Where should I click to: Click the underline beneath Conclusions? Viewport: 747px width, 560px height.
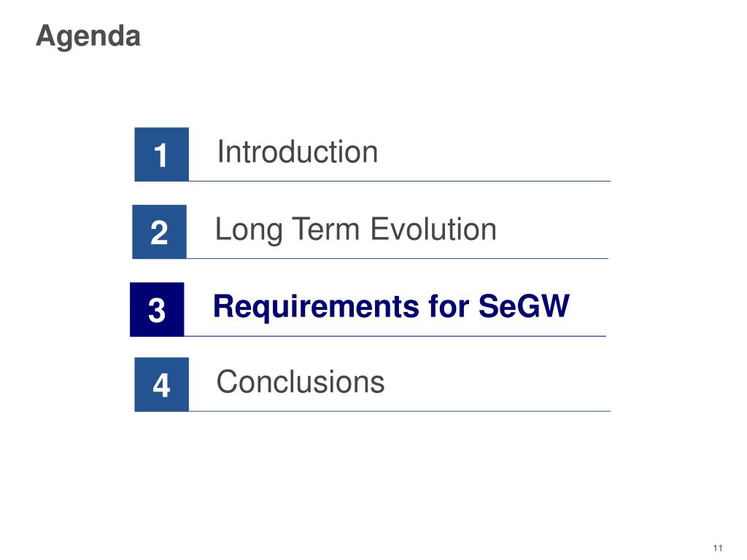pos(400,411)
